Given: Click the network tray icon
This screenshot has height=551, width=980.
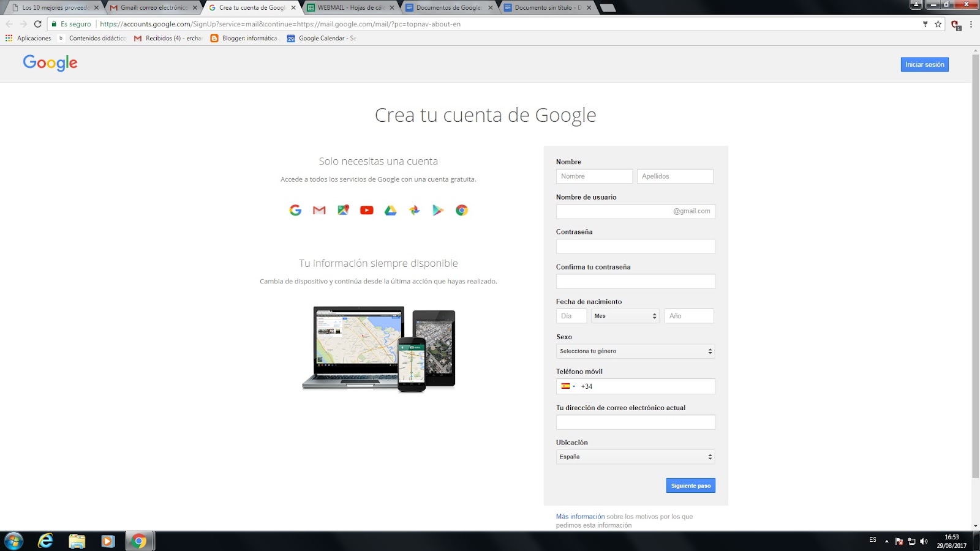Looking at the screenshot, I should pyautogui.click(x=911, y=541).
